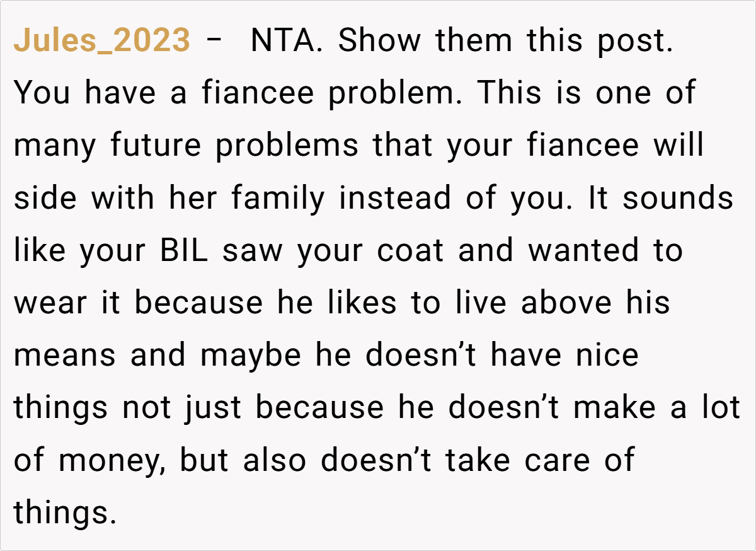Click the word "nice" in the comment

607,356
